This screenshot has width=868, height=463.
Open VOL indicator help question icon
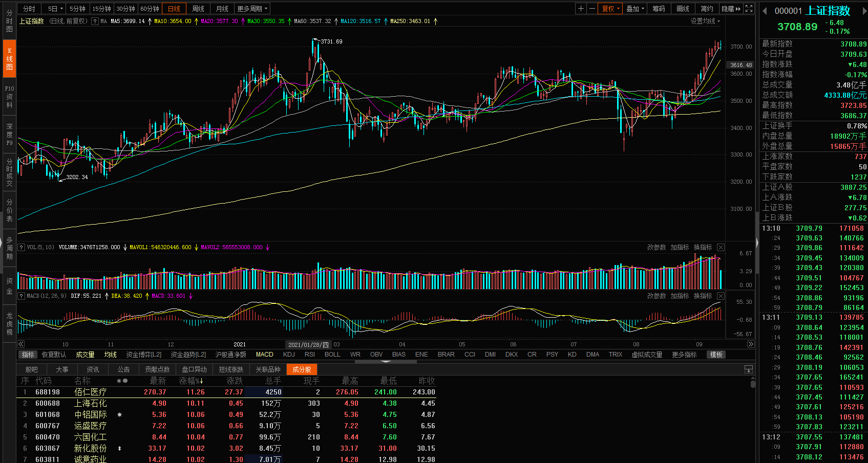[x=22, y=247]
